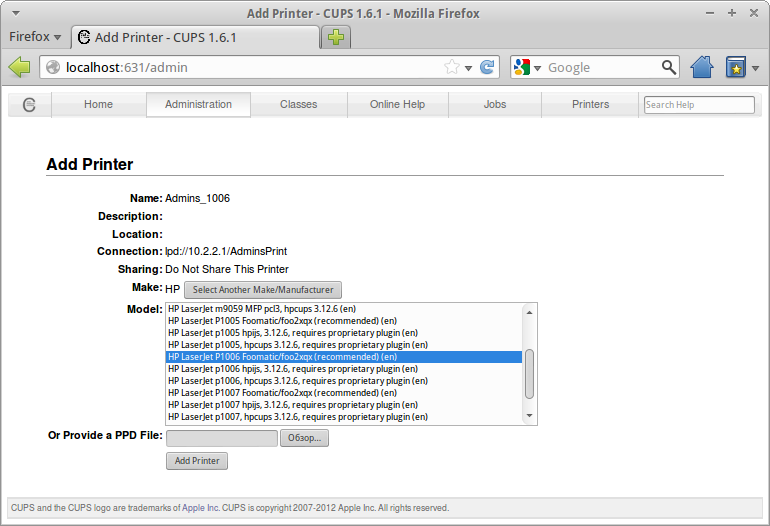Open window menu arrow in title bar
This screenshot has width=770, height=526.
click(x=16, y=13)
